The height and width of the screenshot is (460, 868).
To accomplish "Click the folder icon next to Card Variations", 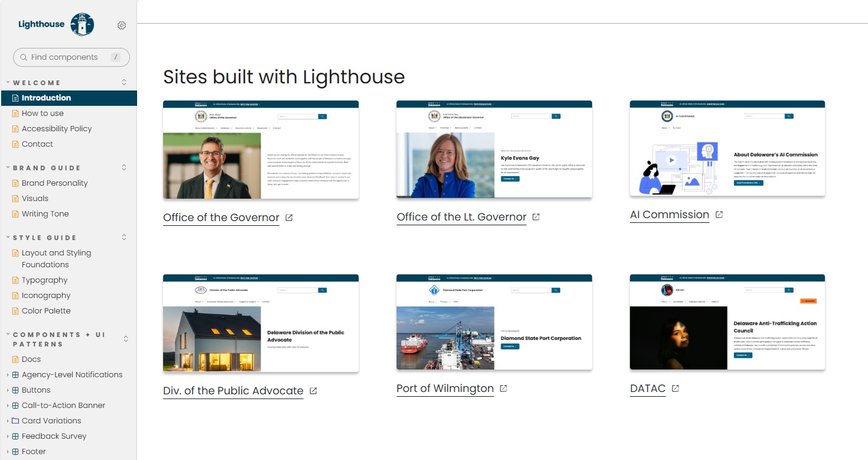I will point(16,421).
